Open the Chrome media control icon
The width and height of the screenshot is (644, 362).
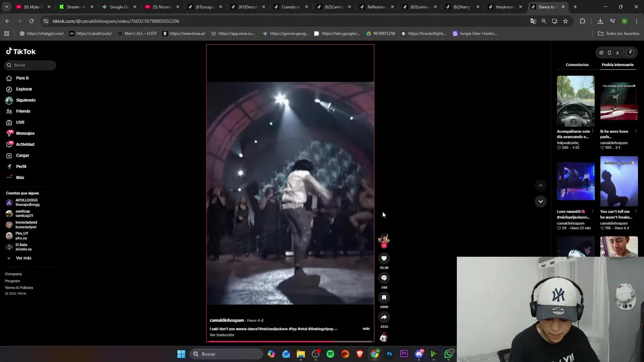(612, 21)
